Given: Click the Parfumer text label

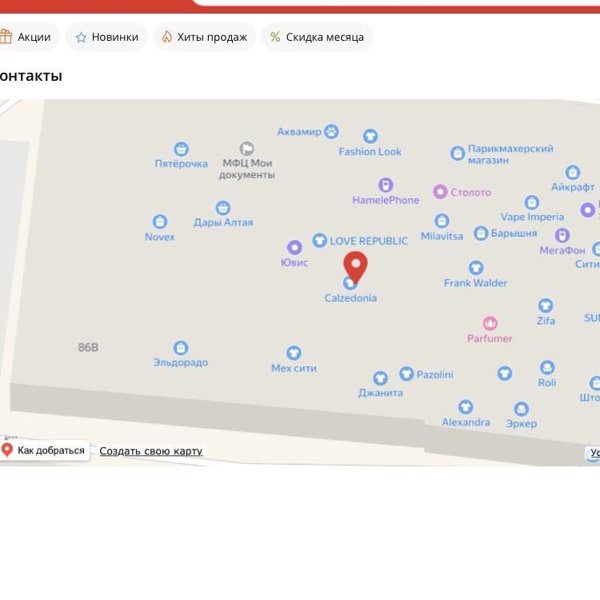Looking at the screenshot, I should [490, 338].
